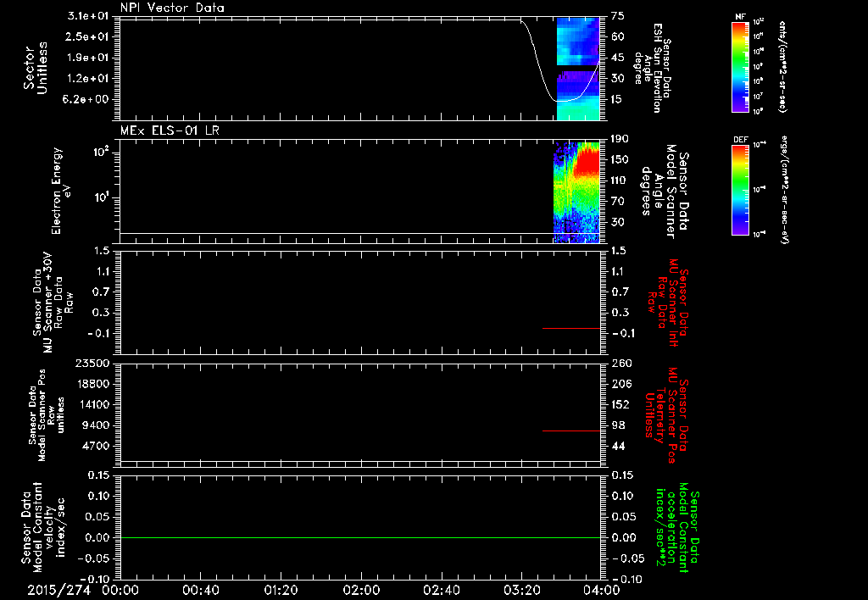This screenshot has width=868, height=600.
Task: Select the "9400" scanner position tick label
Action: tap(95, 425)
